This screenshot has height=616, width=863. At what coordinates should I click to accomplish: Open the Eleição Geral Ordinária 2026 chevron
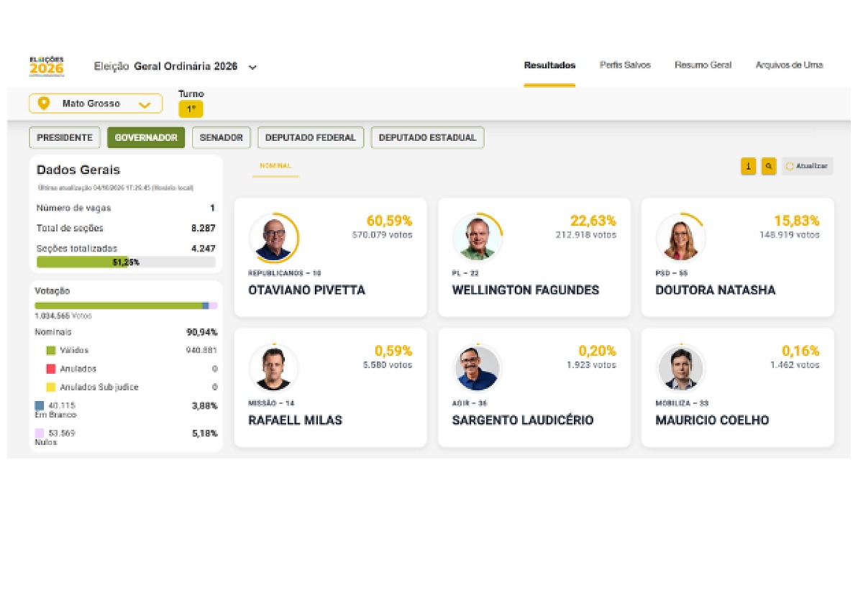point(252,67)
